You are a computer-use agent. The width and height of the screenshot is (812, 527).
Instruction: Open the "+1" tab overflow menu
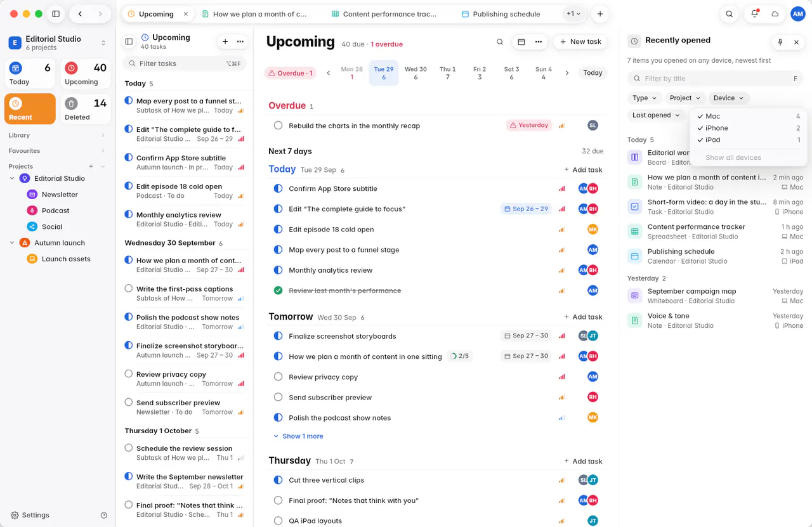(x=573, y=14)
